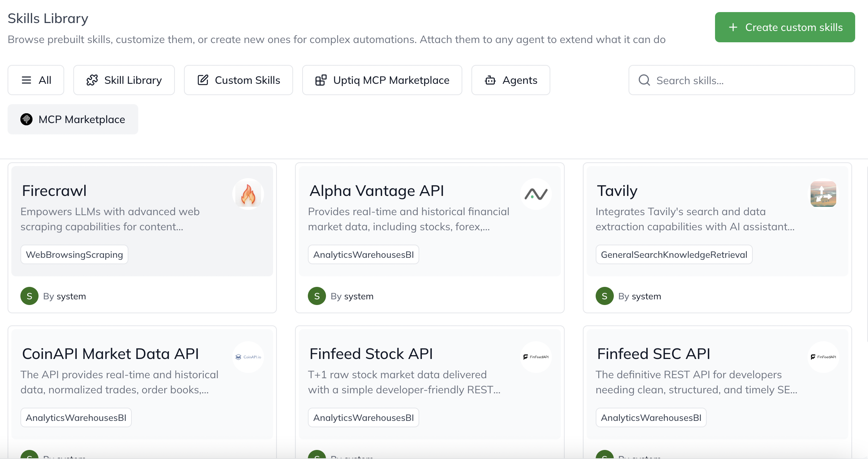Click the green S avatar under Tavily
Image resolution: width=868 pixels, height=459 pixels.
(x=604, y=296)
